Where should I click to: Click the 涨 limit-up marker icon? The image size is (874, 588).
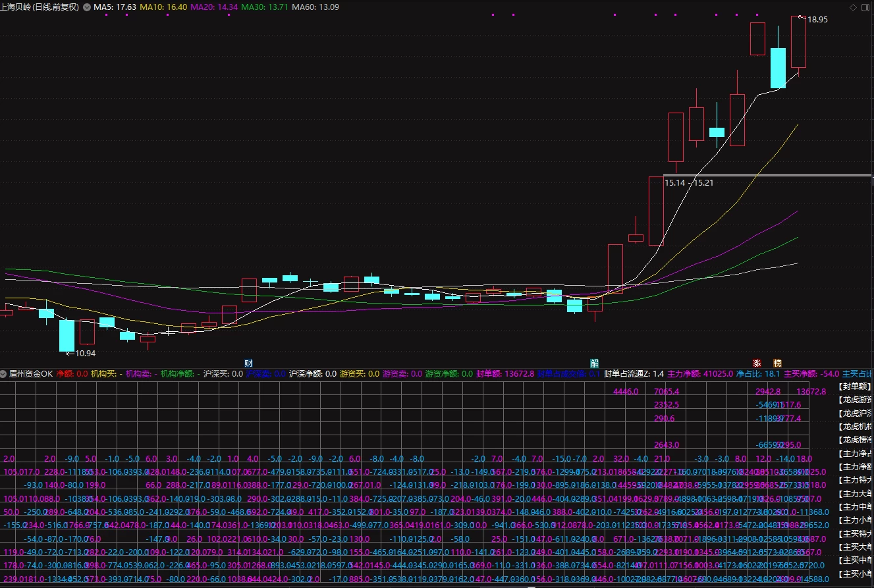pyautogui.click(x=757, y=363)
